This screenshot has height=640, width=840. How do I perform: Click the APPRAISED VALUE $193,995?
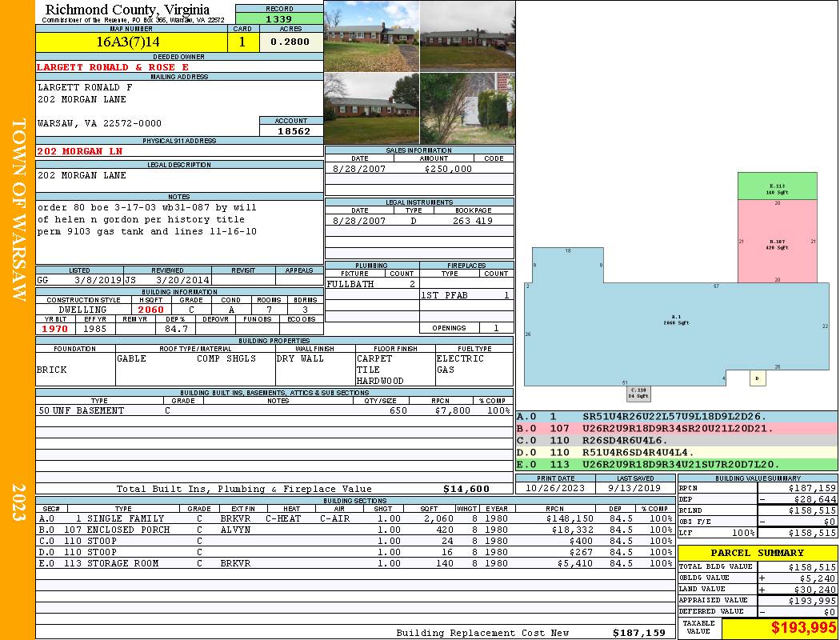coord(812,601)
